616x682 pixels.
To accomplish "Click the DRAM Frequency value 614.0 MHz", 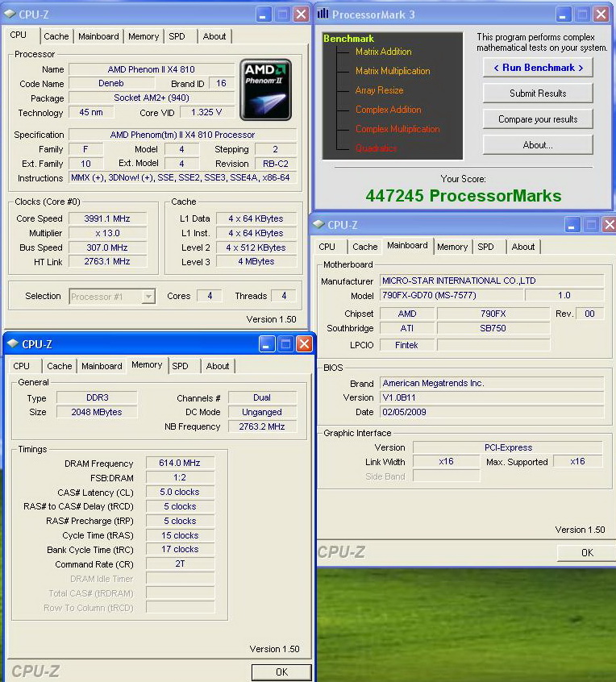I will [x=180, y=463].
